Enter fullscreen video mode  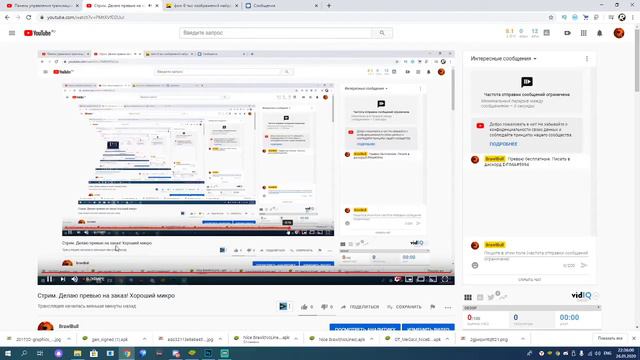pyautogui.click(x=445, y=279)
